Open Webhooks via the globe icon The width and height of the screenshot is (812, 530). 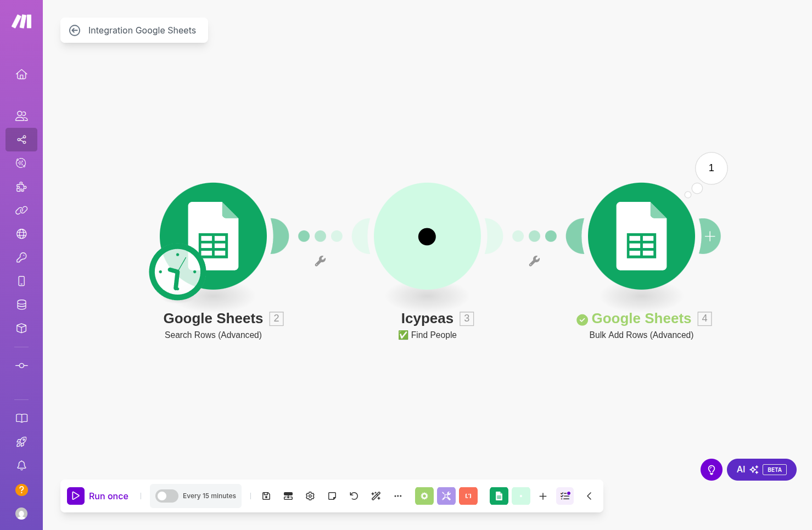pyautogui.click(x=21, y=234)
